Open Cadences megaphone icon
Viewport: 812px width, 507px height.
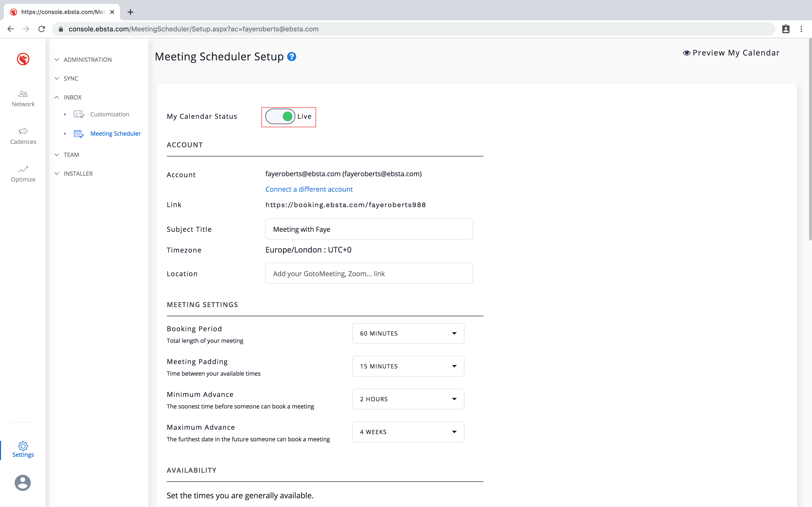pyautogui.click(x=23, y=131)
